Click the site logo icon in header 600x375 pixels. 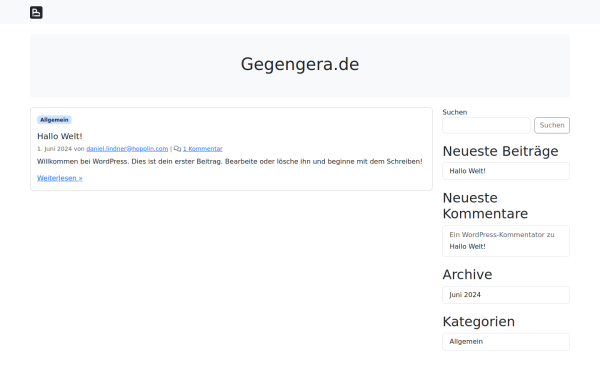pos(36,13)
